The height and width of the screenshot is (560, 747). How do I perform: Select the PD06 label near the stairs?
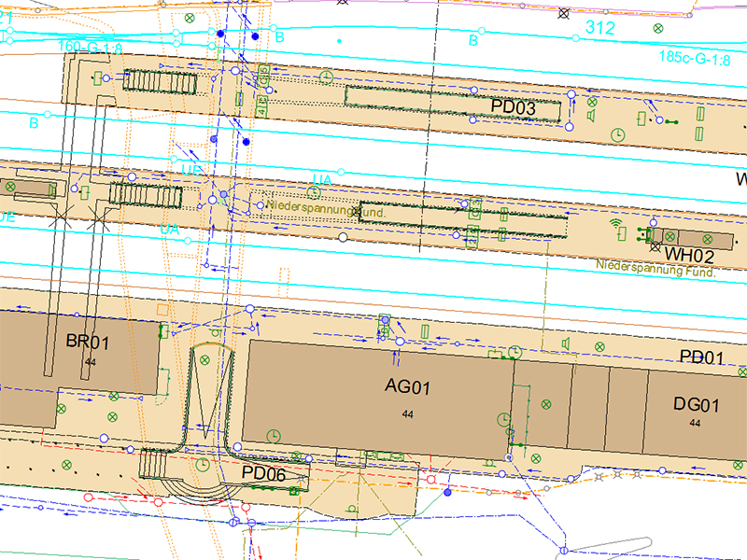[262, 474]
